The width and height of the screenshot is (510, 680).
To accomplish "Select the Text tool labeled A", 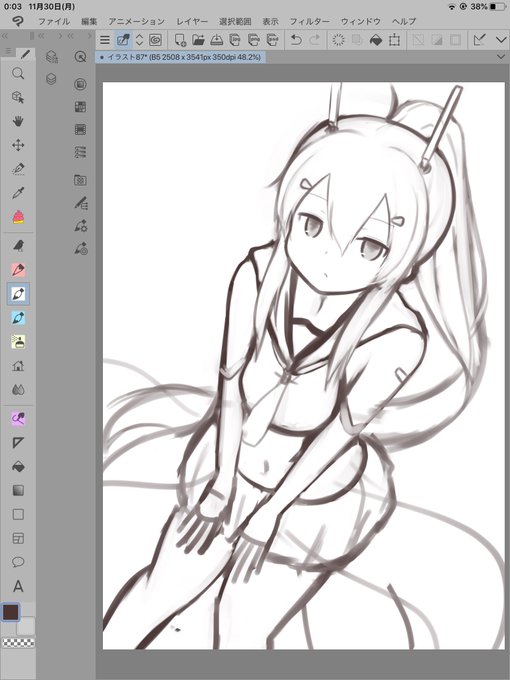I will tap(18, 586).
